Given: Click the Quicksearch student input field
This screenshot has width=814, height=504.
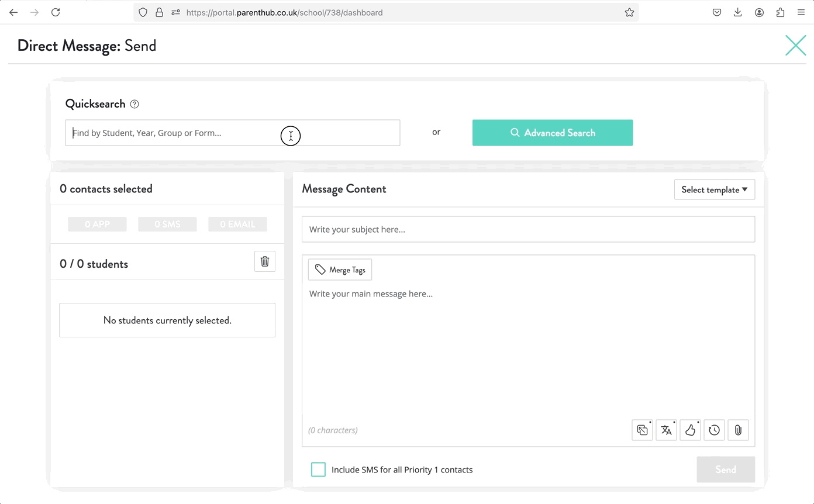Looking at the screenshot, I should [x=232, y=133].
